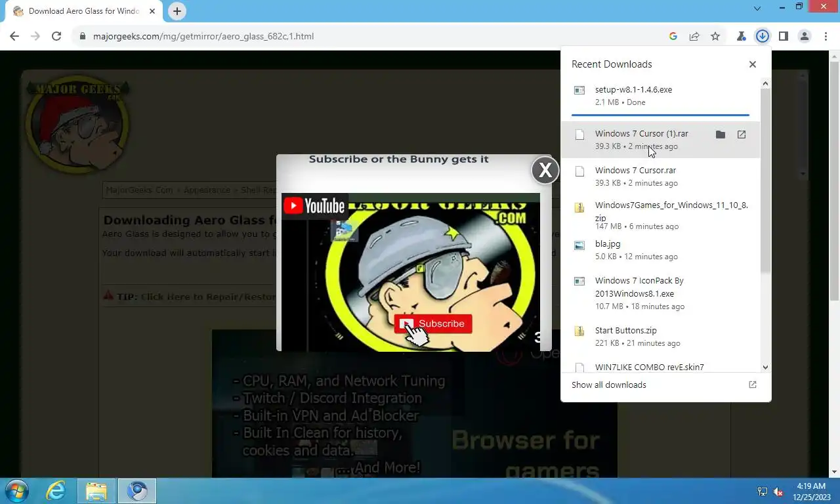
Task: Click the YouTube logo in popup
Action: click(314, 206)
